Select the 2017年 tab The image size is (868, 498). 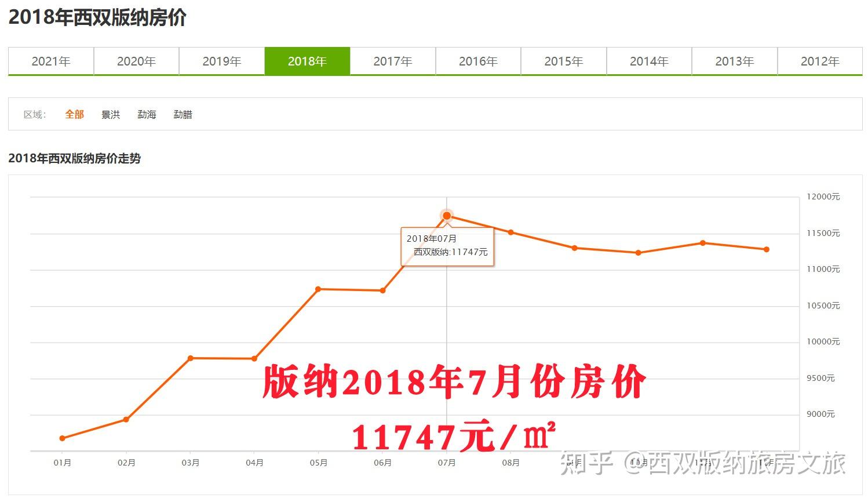pyautogui.click(x=393, y=61)
